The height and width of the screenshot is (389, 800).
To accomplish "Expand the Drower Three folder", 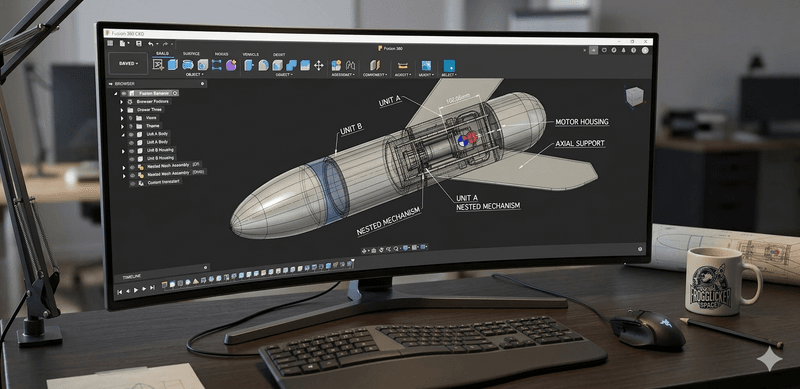I will click(121, 110).
